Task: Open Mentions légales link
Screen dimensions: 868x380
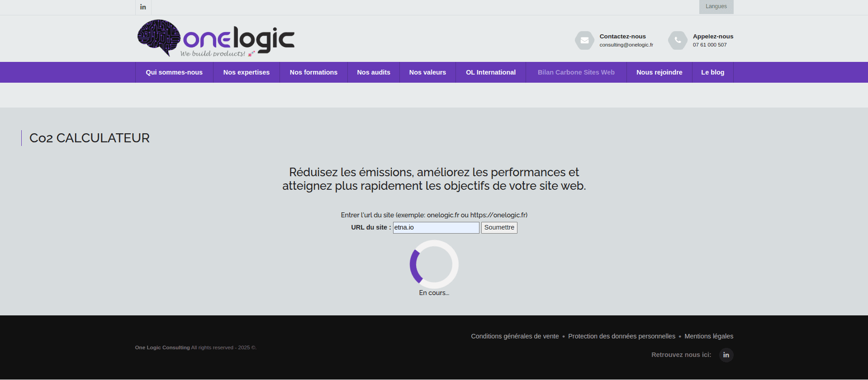Action: click(x=709, y=336)
